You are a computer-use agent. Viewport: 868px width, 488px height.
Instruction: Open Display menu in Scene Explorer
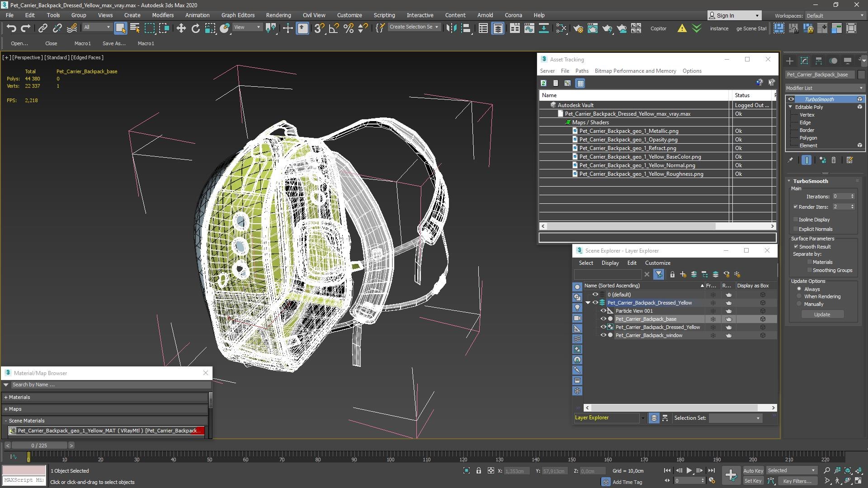[610, 263]
